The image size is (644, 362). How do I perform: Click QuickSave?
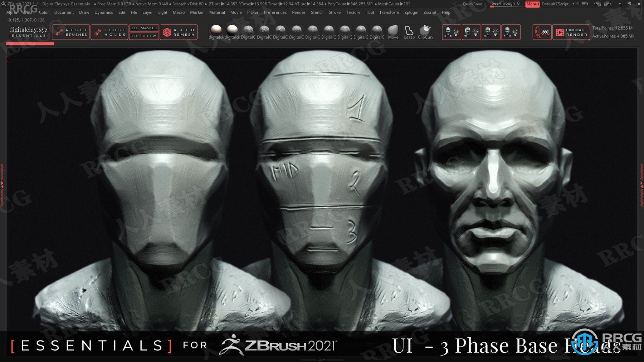click(x=472, y=4)
